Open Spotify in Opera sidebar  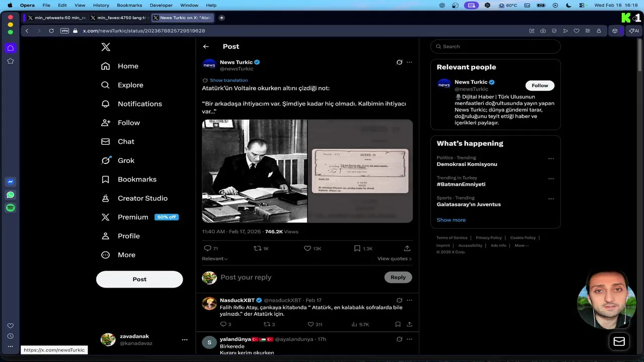(x=11, y=208)
